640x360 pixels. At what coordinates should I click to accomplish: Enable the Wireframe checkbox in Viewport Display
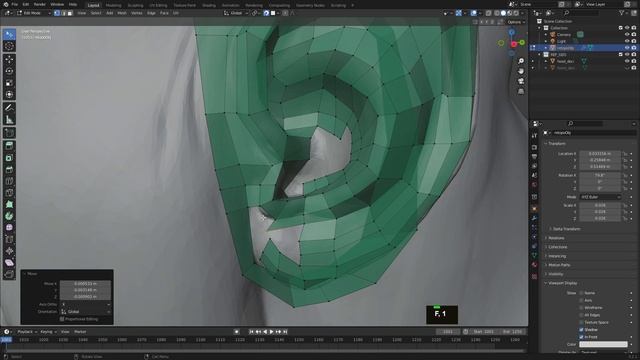(581, 307)
